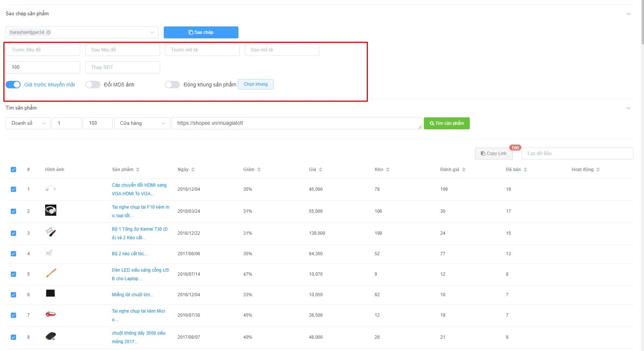
Task: Click the blue Sao chép button
Action: tap(201, 32)
